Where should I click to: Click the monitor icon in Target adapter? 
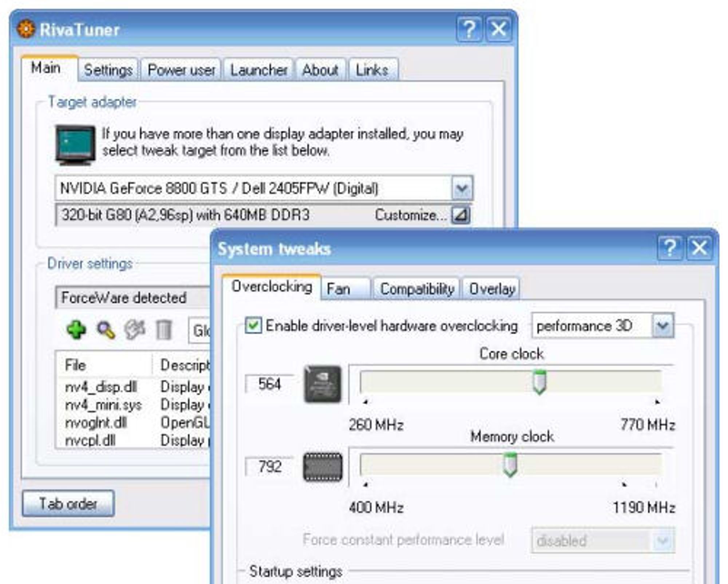pyautogui.click(x=75, y=145)
